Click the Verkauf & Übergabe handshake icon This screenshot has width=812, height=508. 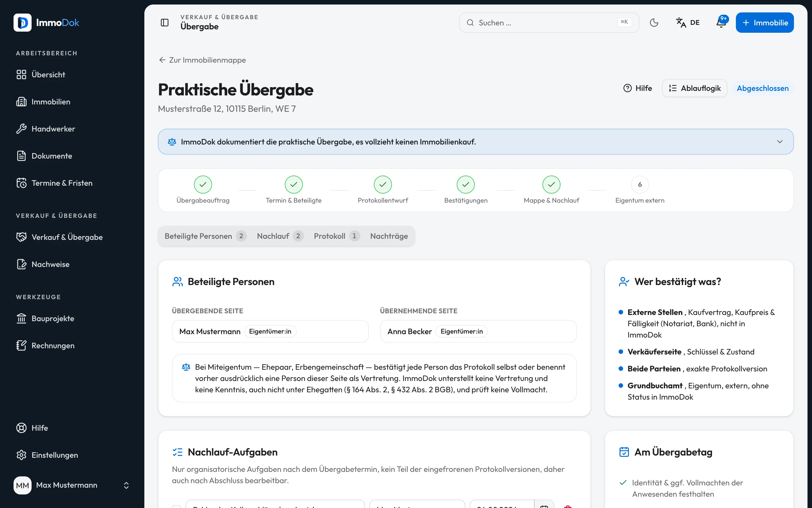(21, 237)
